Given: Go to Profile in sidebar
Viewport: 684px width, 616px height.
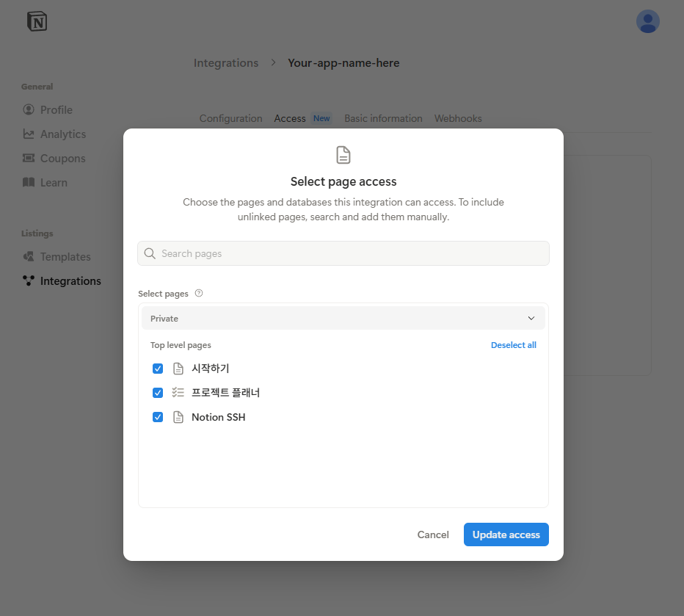Looking at the screenshot, I should tap(57, 109).
